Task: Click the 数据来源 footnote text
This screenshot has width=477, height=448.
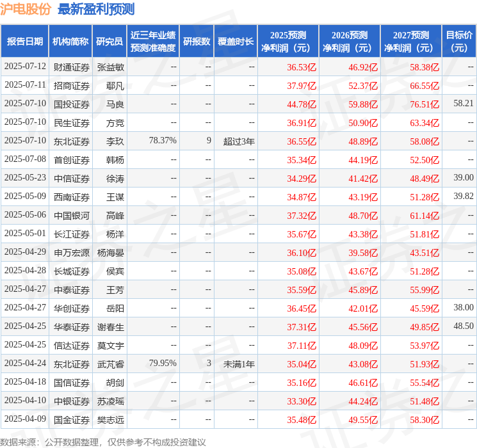Action: coord(103,442)
